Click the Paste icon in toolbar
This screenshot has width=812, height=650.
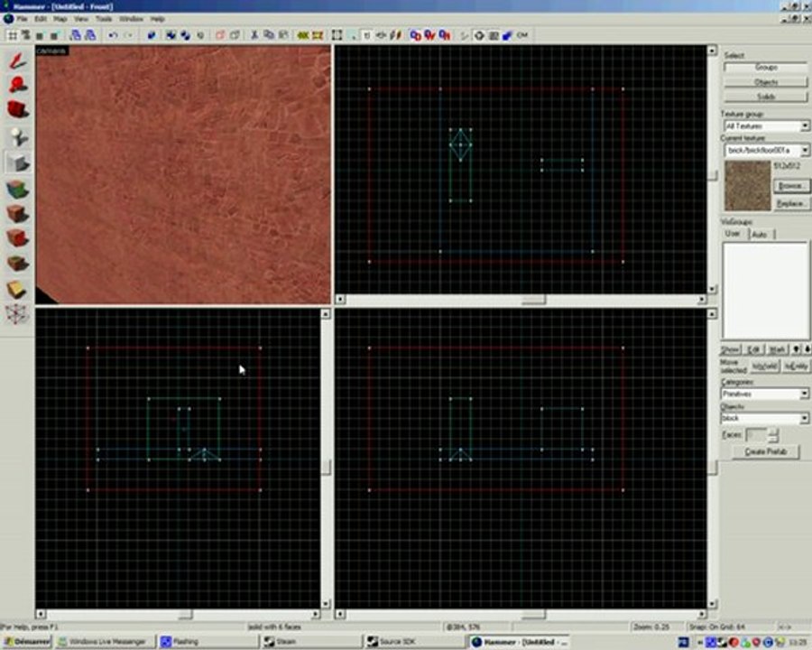point(283,35)
